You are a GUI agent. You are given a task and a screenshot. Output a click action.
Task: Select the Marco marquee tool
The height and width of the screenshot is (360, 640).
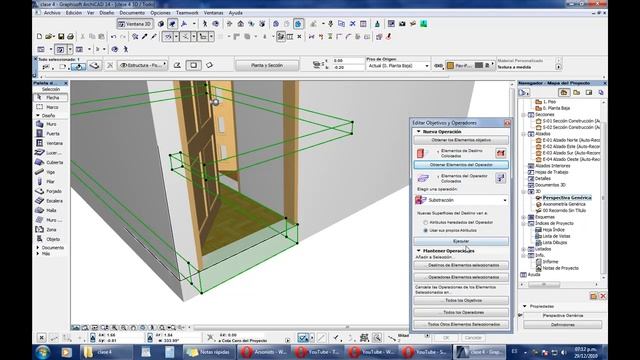coord(51,107)
